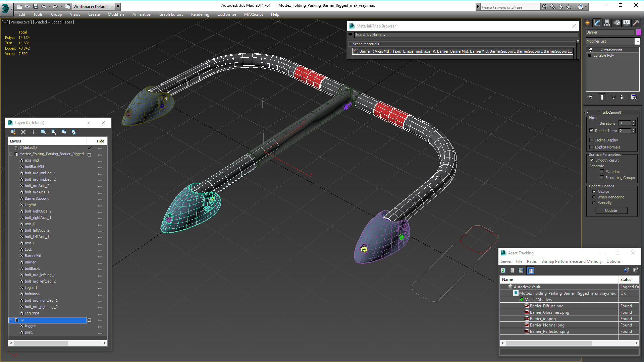The height and width of the screenshot is (362, 644).
Task: Open the Modifier List dropdown
Action: pos(637,41)
